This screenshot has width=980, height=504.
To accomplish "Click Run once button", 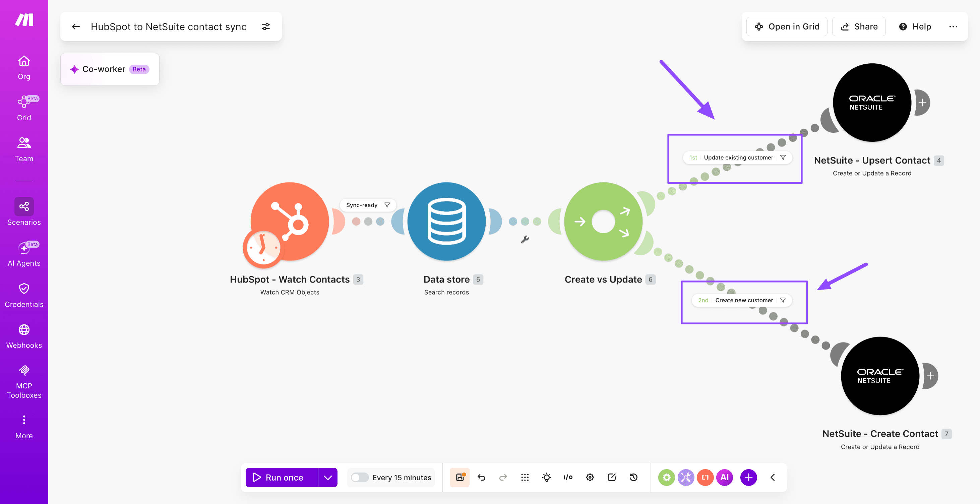I will pos(282,478).
